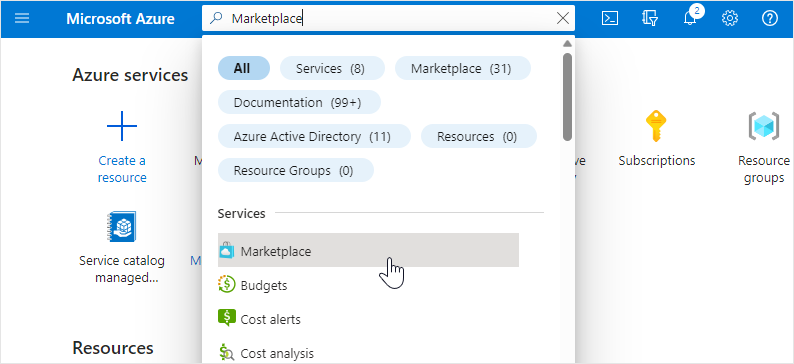
Task: Filter results by Documentation (99+)
Action: pyautogui.click(x=299, y=102)
